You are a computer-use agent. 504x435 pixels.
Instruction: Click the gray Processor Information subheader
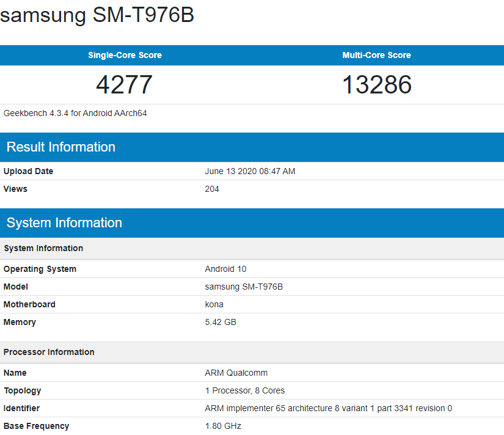click(x=49, y=352)
